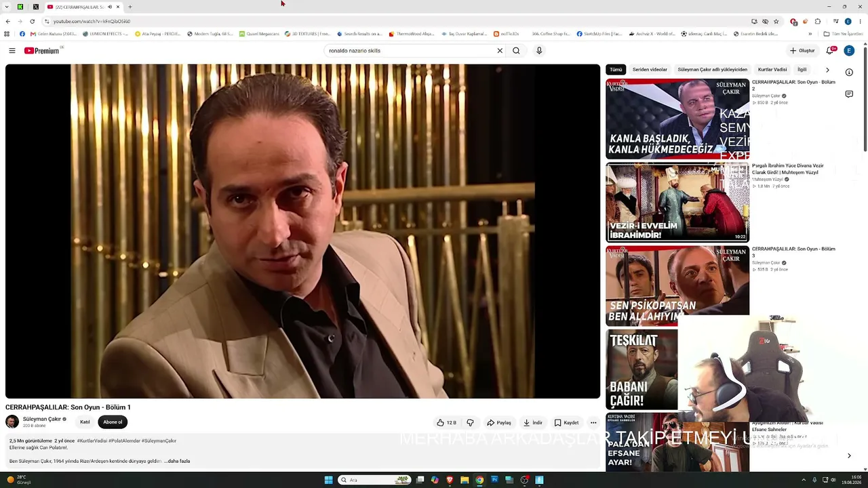This screenshot has height=488, width=868.
Task: Open more actions three-dot menu
Action: click(593, 423)
